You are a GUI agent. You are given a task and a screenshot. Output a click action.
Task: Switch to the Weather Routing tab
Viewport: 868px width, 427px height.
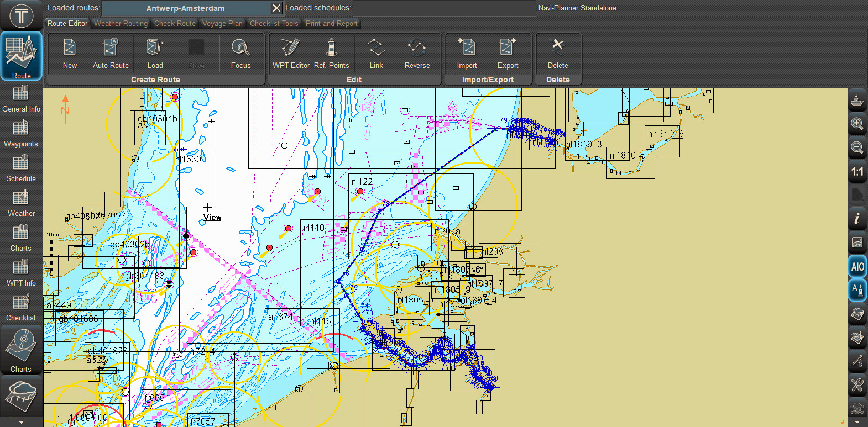(x=121, y=23)
